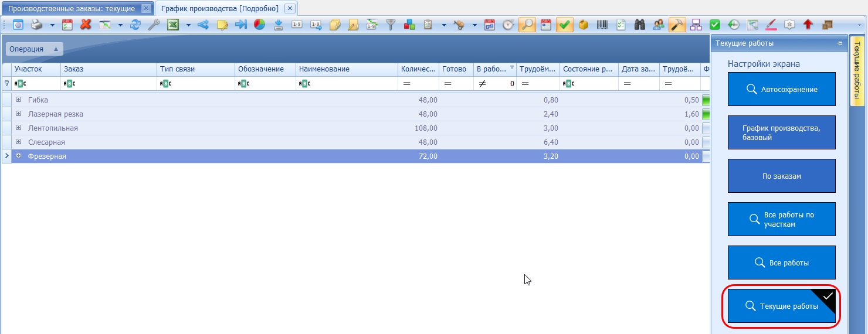Click the blue refresh arrows icon
This screenshot has height=334, width=868.
tap(135, 25)
